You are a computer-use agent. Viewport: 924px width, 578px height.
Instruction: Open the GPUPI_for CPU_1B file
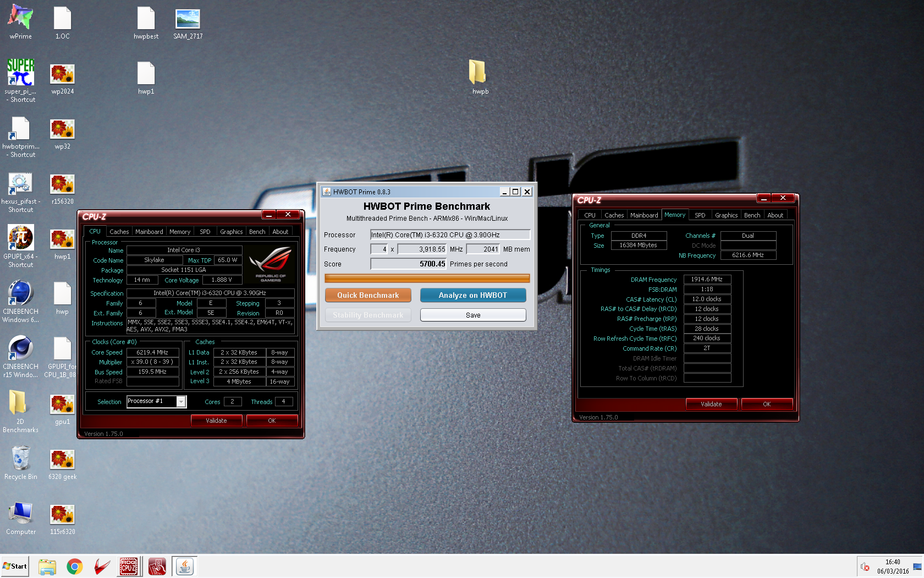click(62, 357)
